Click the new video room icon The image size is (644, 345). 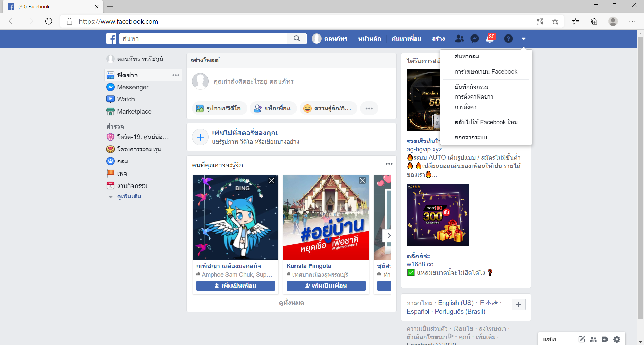tap(605, 339)
